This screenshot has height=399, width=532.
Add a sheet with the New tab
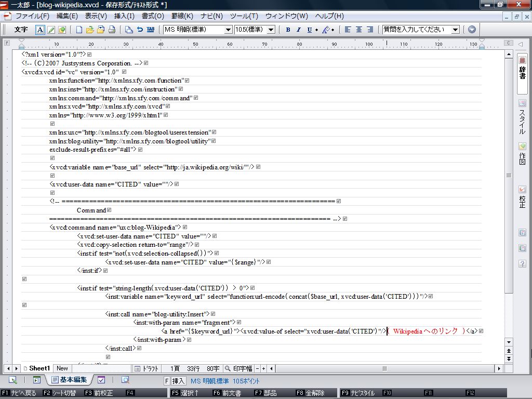(62, 368)
